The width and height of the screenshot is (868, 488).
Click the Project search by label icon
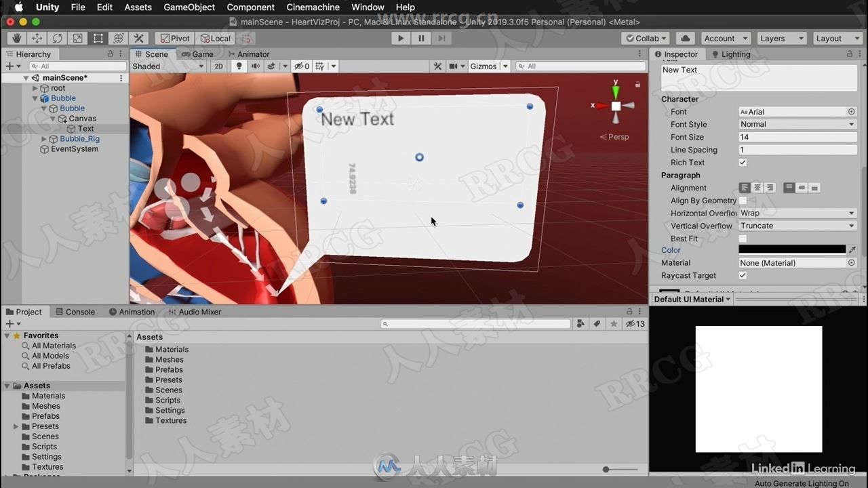597,324
